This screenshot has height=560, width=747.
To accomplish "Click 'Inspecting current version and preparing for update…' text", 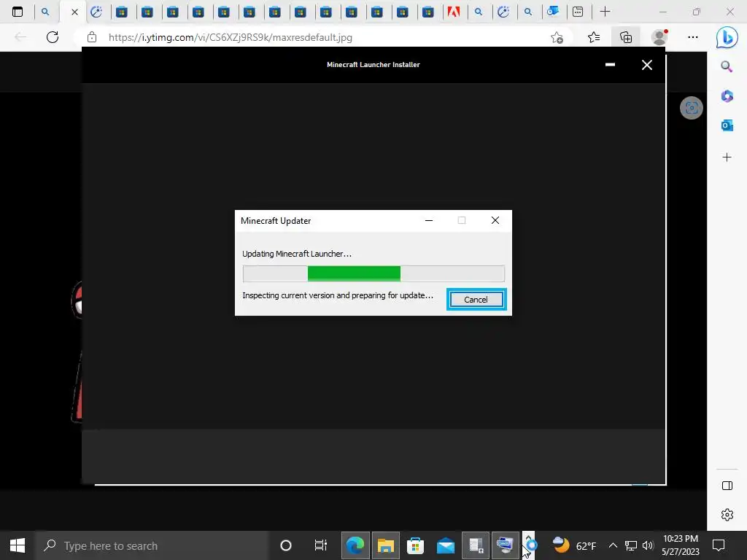I will click(338, 295).
